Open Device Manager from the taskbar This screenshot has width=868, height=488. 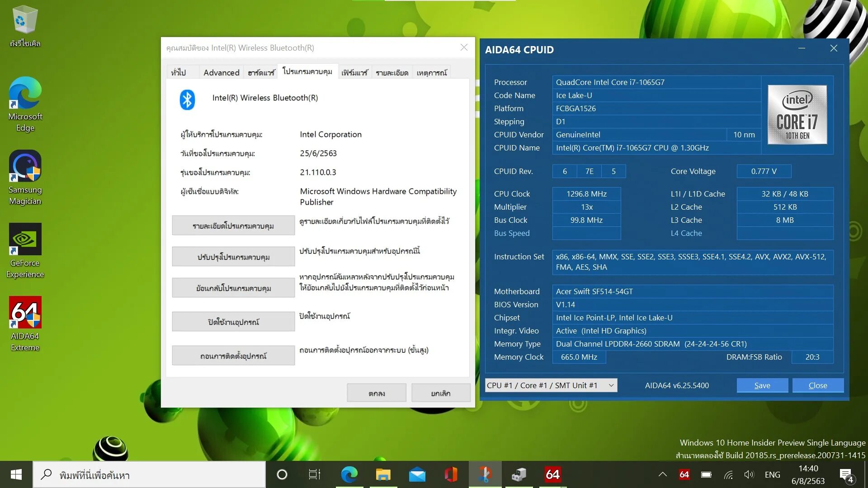point(519,474)
